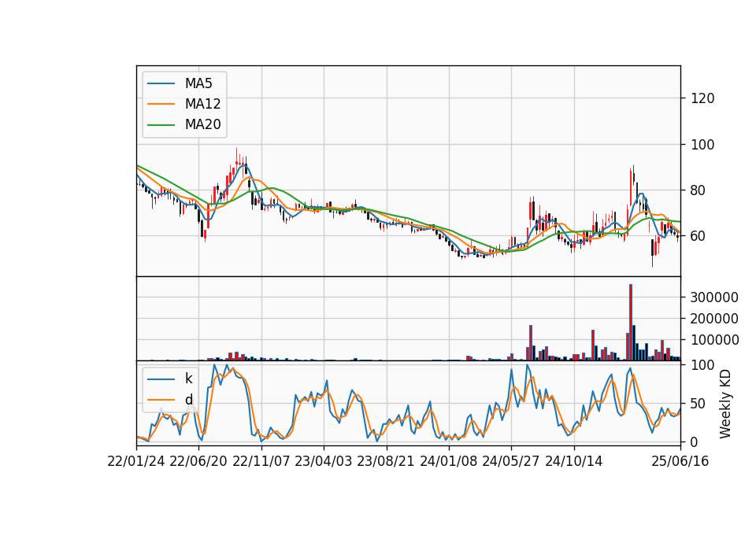Image resolution: width=756 pixels, height=543 pixels.
Task: Click the MA20 legend label
Action: [202, 124]
